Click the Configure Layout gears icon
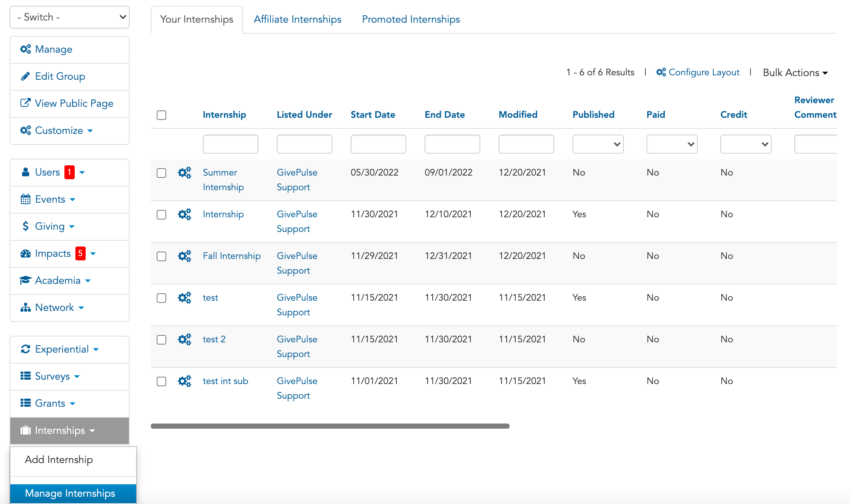This screenshot has height=504, width=850. pos(661,72)
